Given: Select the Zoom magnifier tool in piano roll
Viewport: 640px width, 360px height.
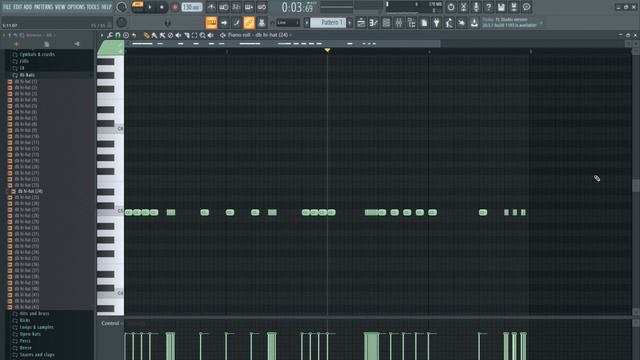Looking at the screenshot, I should pyautogui.click(x=202, y=36).
